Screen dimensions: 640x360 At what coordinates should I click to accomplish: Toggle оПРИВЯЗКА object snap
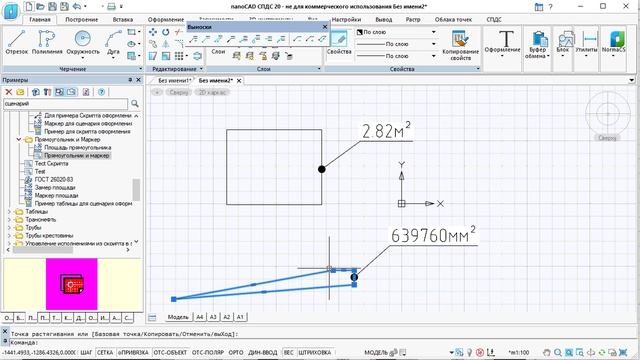(133, 352)
